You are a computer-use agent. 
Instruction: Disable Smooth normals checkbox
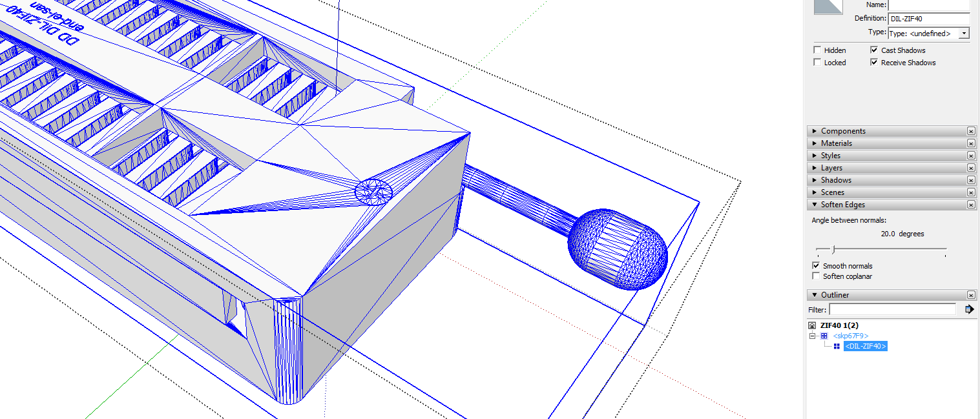click(x=817, y=266)
